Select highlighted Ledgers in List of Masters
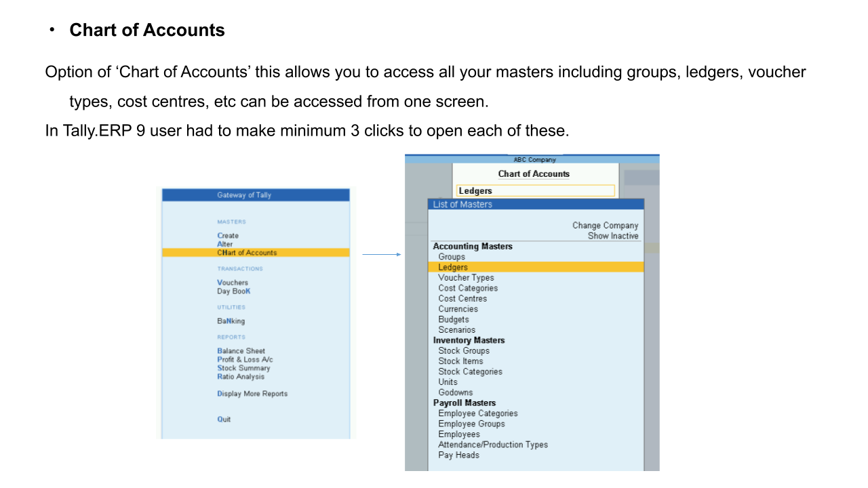The image size is (868, 488). (x=536, y=267)
